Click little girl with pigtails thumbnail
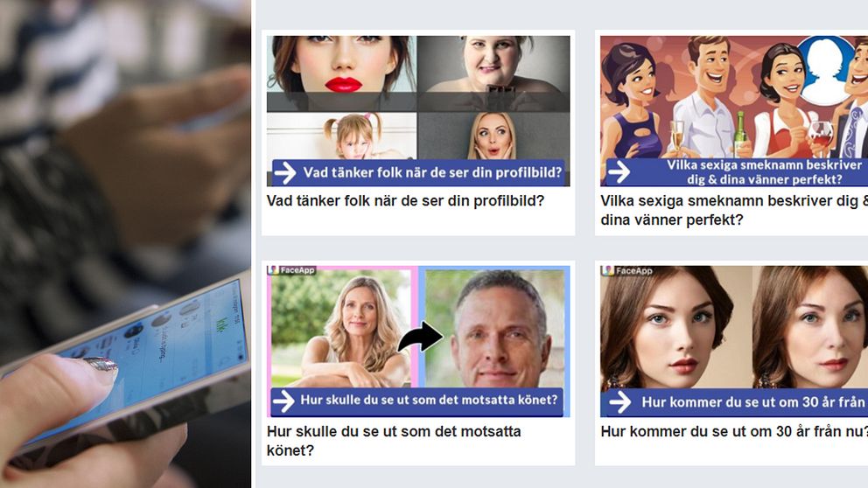 [341, 136]
